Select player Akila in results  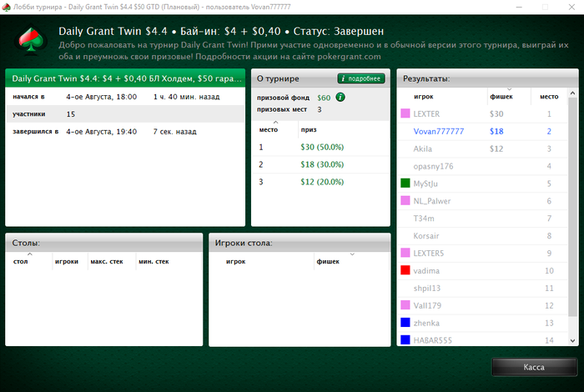point(483,149)
